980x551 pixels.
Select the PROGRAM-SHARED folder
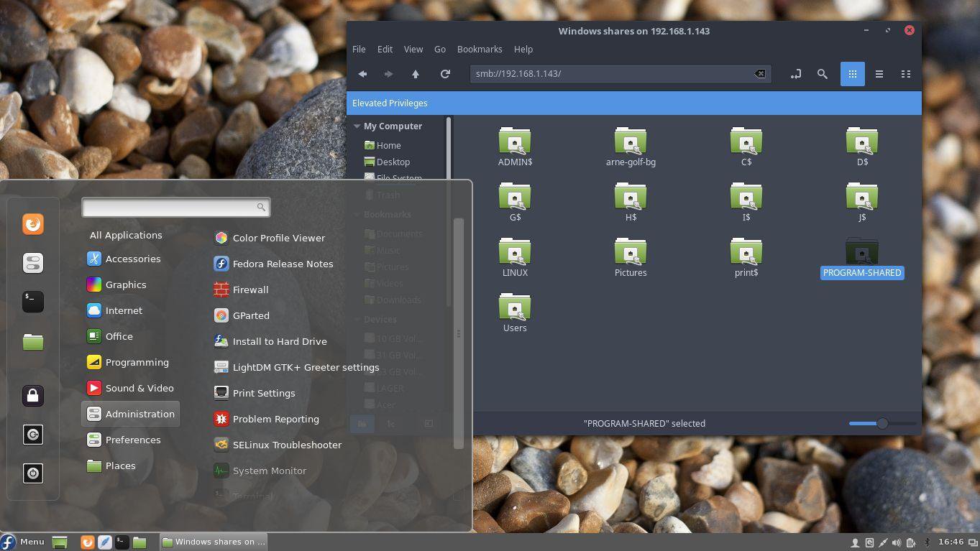[x=862, y=257]
